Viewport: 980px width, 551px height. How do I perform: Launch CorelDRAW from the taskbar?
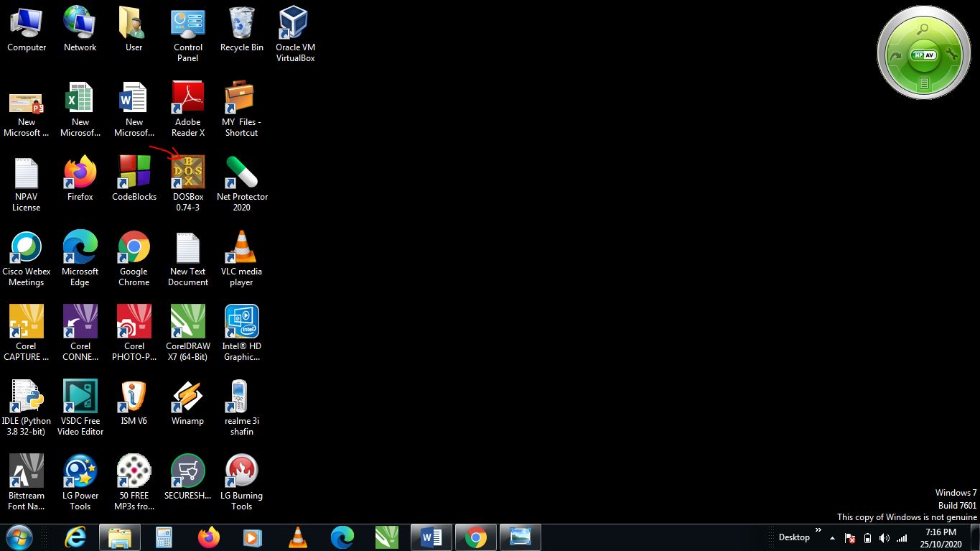386,537
